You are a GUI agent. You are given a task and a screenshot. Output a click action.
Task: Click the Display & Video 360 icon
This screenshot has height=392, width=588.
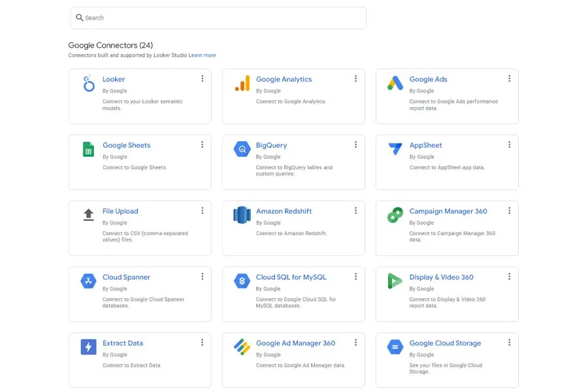[x=395, y=281]
